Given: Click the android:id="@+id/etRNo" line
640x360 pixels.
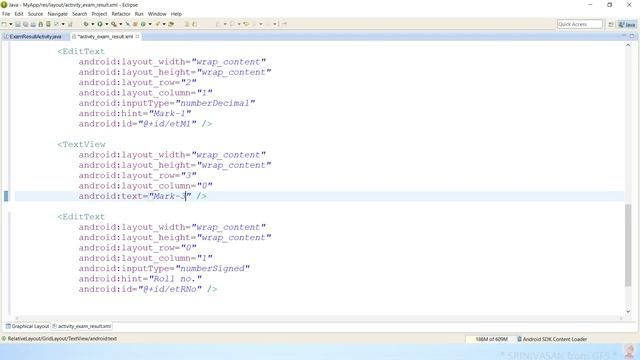Looking at the screenshot, I should click(x=148, y=289).
